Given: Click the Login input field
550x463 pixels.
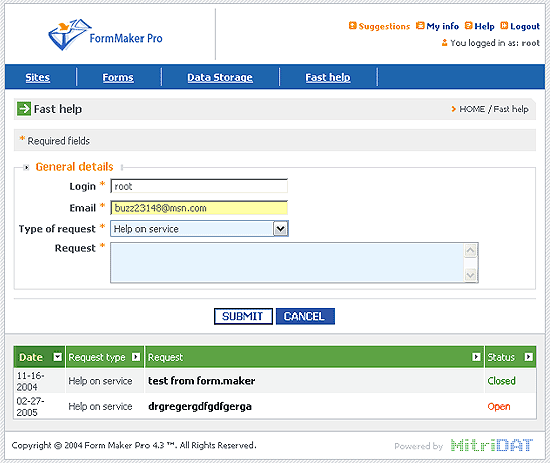Looking at the screenshot, I should tap(199, 186).
